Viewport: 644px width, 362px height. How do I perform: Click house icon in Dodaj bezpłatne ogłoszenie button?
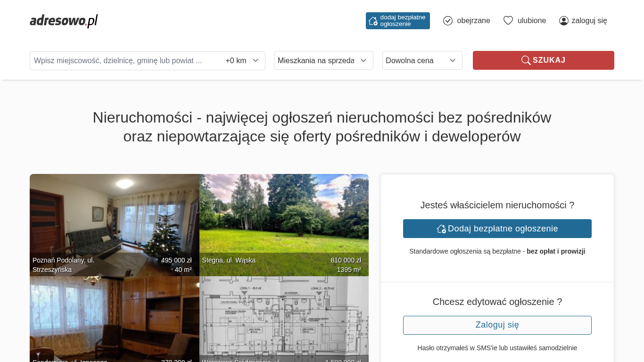pyautogui.click(x=441, y=229)
